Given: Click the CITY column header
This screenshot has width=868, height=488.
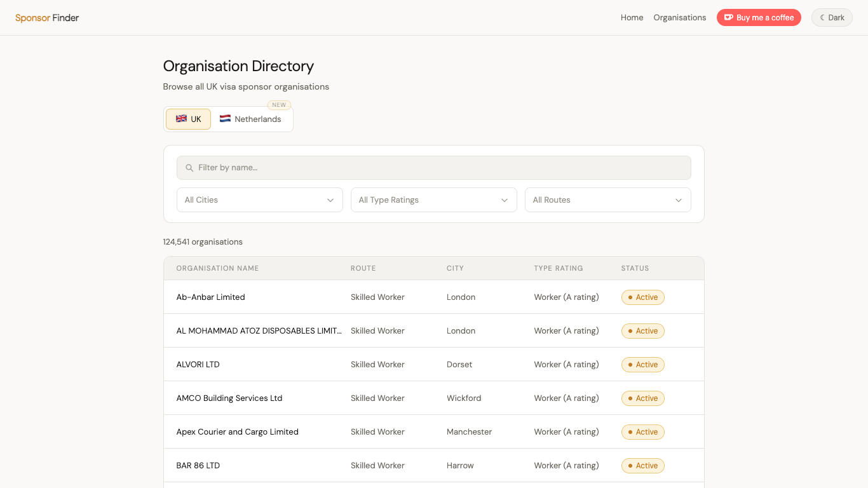Looking at the screenshot, I should (456, 268).
